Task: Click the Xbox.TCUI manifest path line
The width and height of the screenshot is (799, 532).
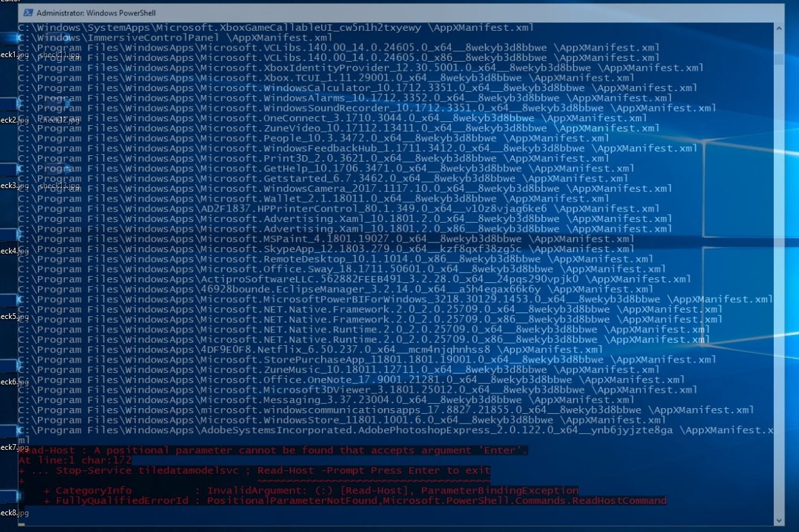Action: point(326,78)
